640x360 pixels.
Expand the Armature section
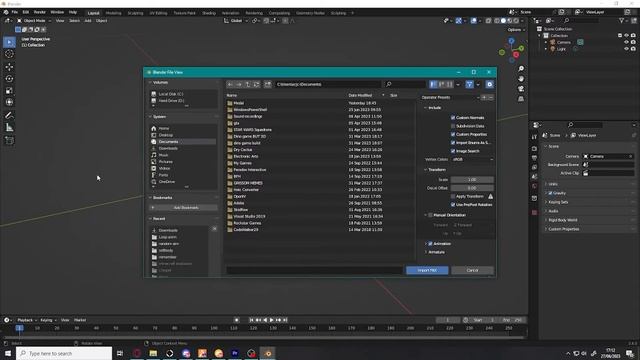click(x=436, y=252)
